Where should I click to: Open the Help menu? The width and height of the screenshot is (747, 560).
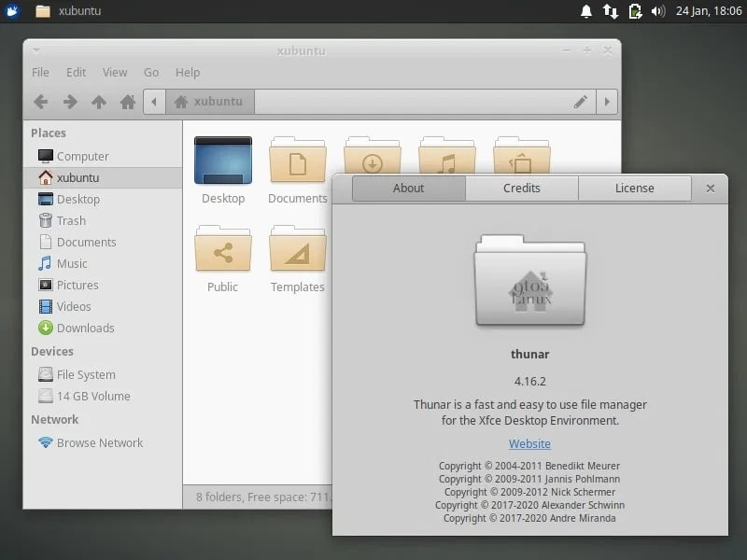pos(188,73)
